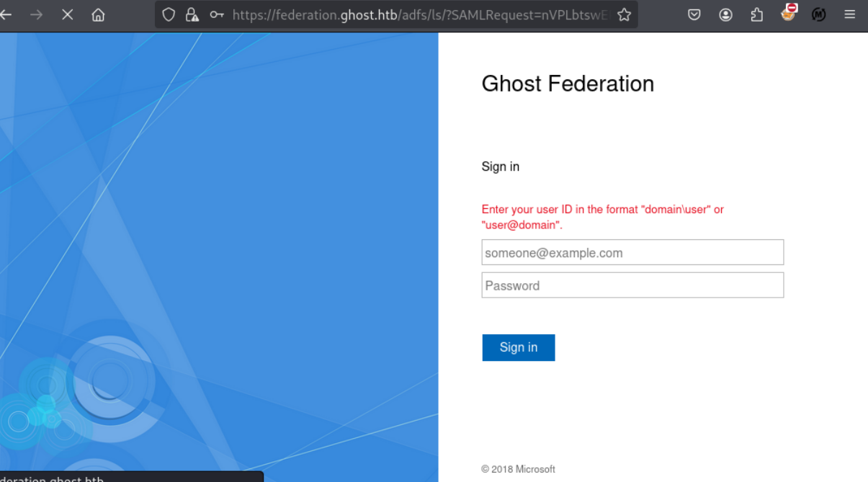Screen dimensions: 868x482
Task: Click the browser back arrow
Action: pyautogui.click(x=6, y=14)
